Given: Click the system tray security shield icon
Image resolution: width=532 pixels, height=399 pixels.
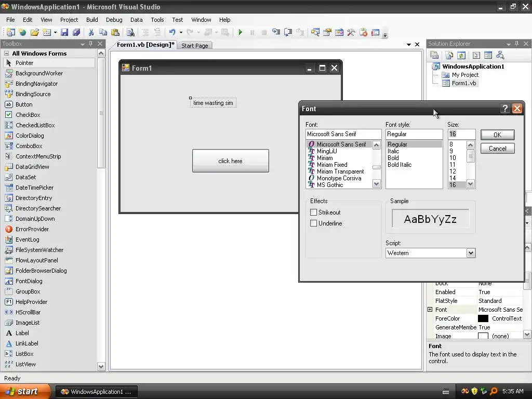Looking at the screenshot, I should coord(474,391).
